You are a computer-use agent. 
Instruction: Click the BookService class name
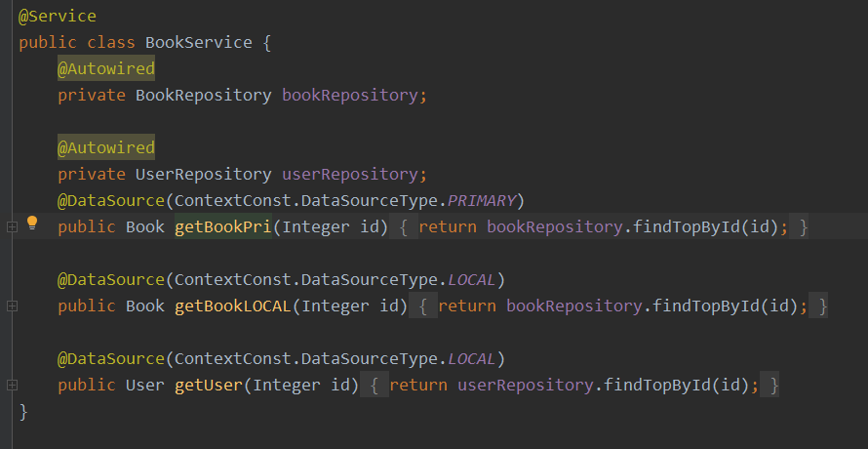tap(199, 43)
